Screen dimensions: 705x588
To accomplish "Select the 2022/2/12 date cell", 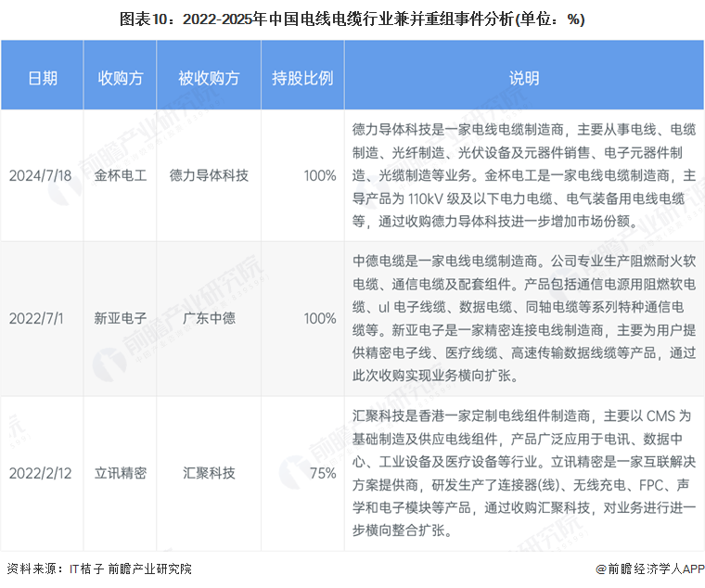I will (x=40, y=473).
